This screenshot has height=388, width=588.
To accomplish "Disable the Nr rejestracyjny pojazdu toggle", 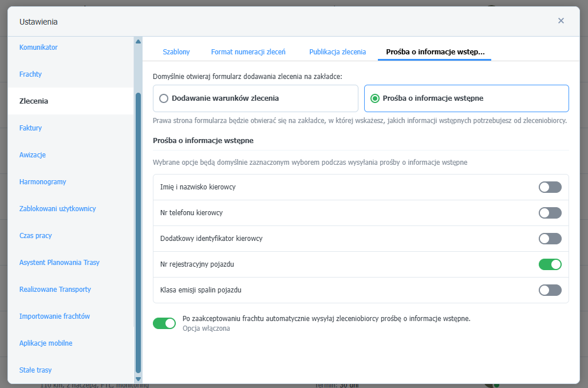I will 550,264.
